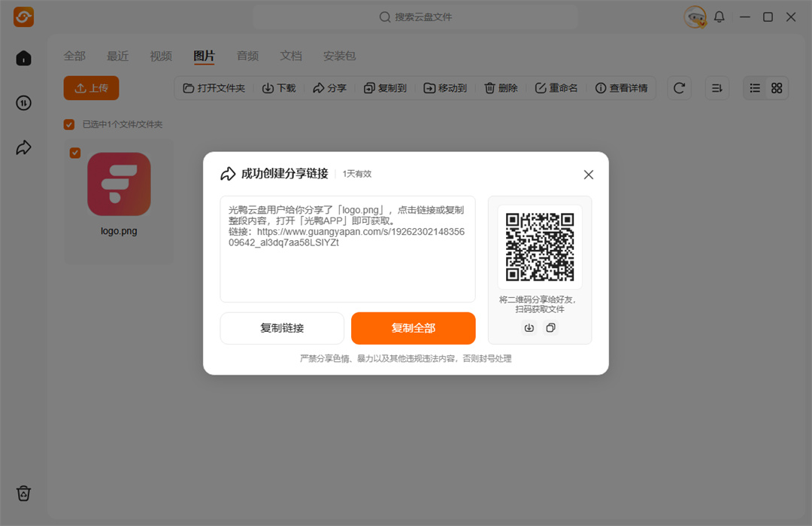
Task: Click the 重命名 toolbar button
Action: point(556,88)
